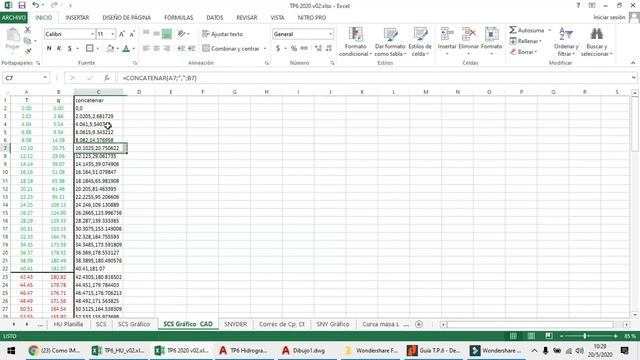640x360 pixels.
Task: Click Iniciar sesión link
Action: 609,17
